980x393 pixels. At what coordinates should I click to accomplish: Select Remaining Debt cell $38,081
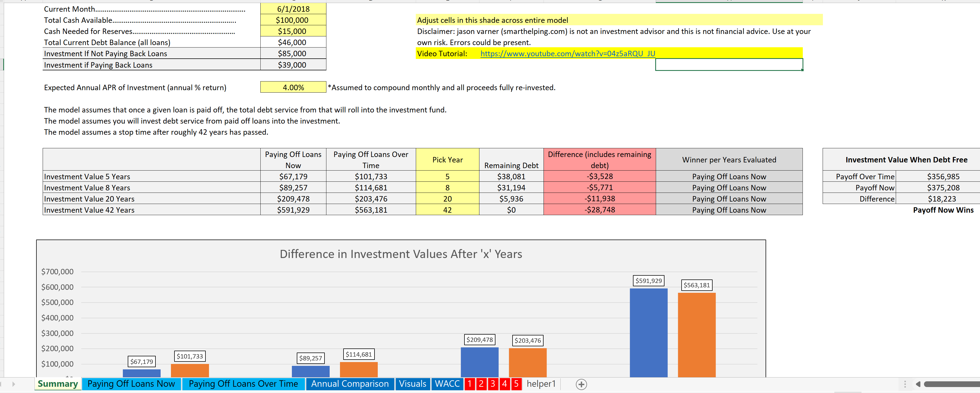tap(511, 176)
